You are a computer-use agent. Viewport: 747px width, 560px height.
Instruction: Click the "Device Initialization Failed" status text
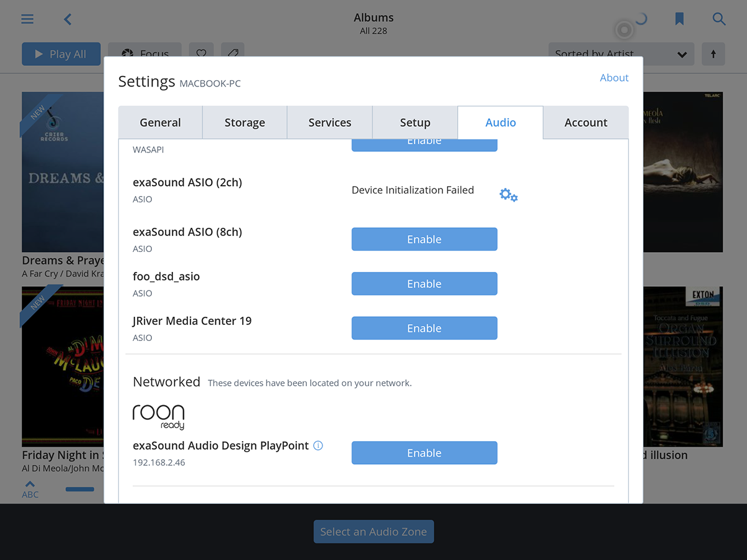coord(413,190)
